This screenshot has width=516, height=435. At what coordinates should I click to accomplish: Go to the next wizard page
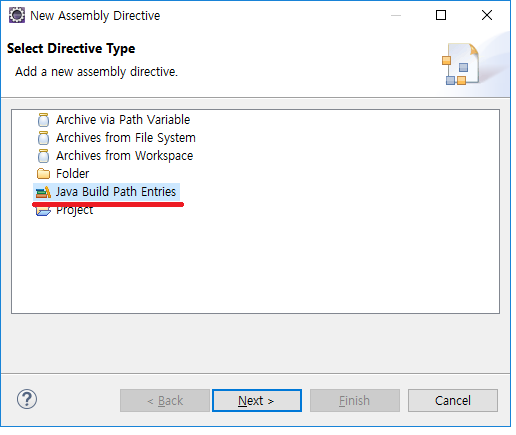tap(257, 400)
